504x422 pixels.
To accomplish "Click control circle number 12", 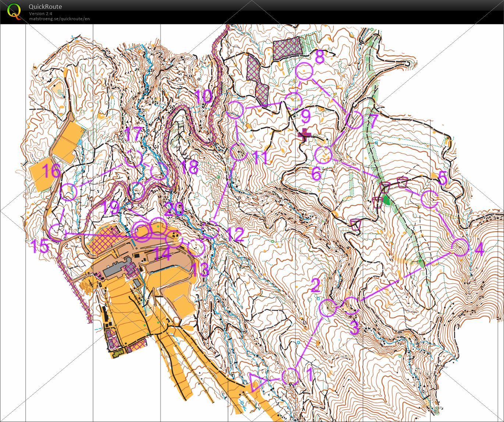I will pos(211,230).
